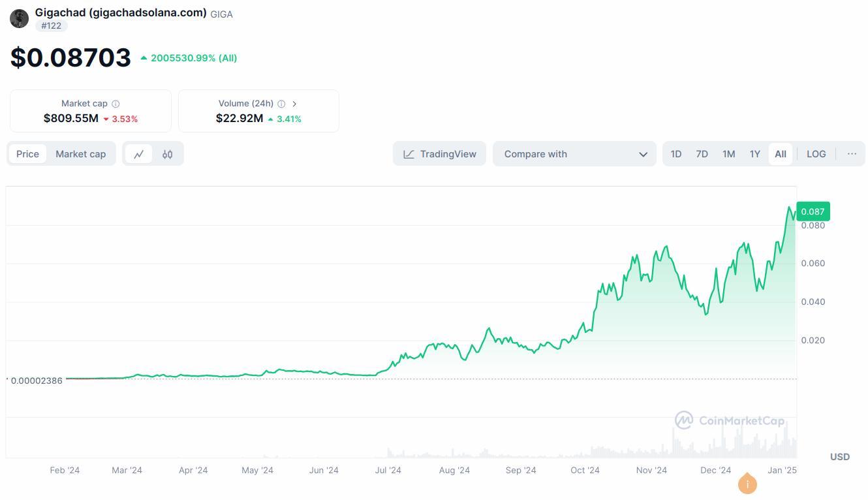
Task: Open the TradingView chart view
Action: coord(439,153)
